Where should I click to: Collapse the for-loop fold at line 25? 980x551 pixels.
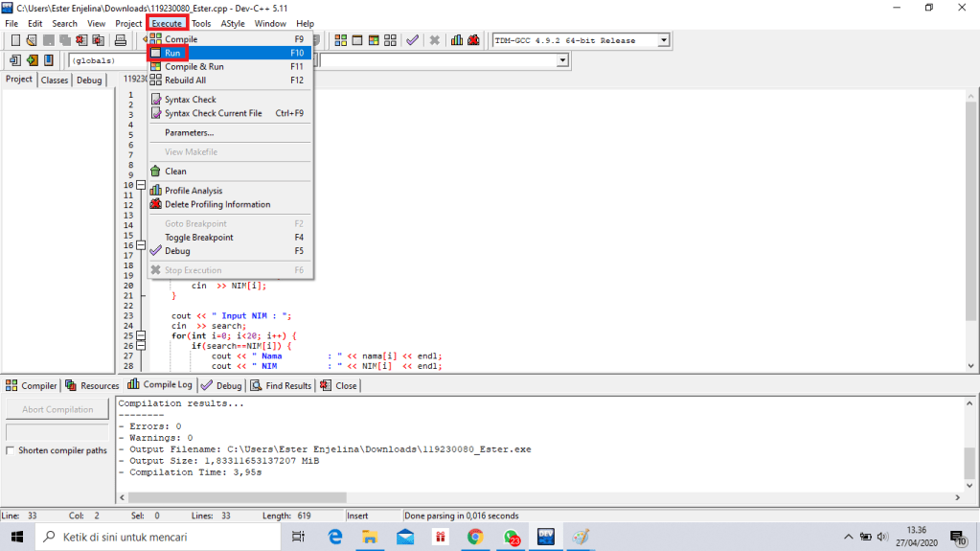click(x=141, y=336)
